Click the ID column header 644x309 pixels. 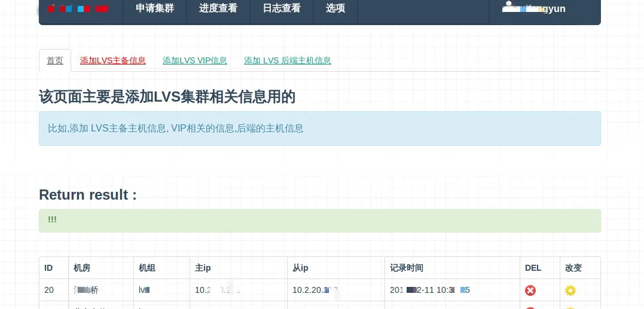pos(48,268)
